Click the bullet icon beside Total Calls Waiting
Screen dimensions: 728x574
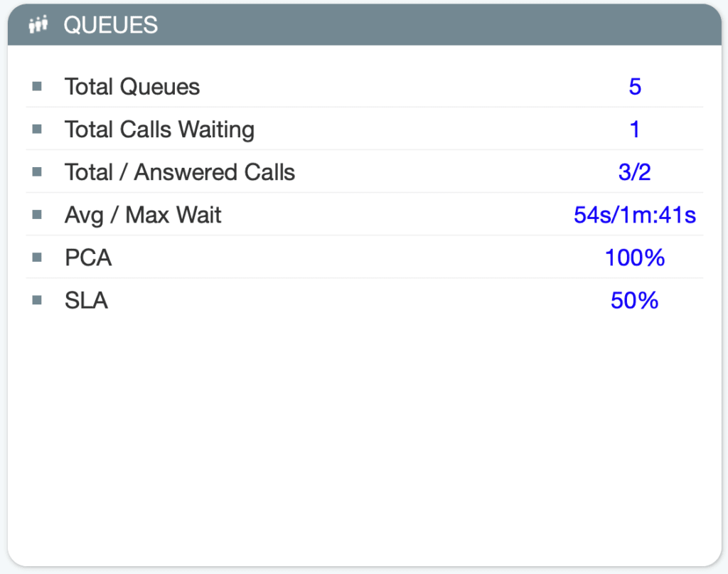click(37, 129)
